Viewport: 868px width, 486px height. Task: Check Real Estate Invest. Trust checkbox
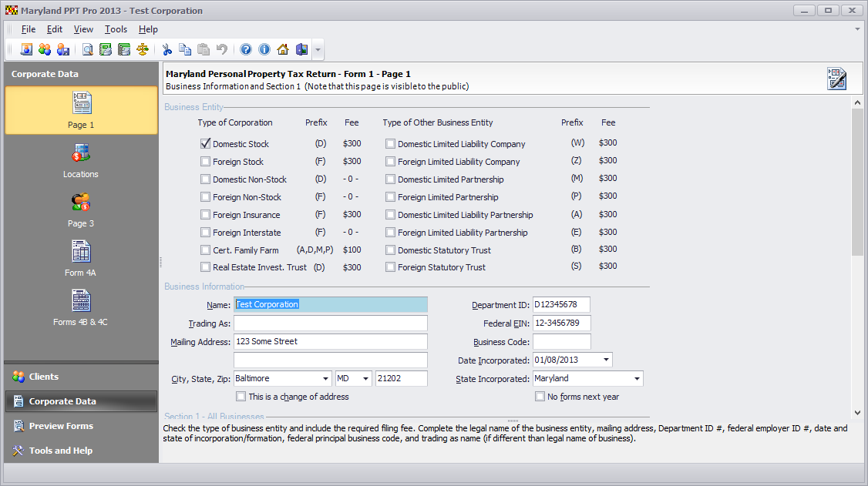(205, 267)
